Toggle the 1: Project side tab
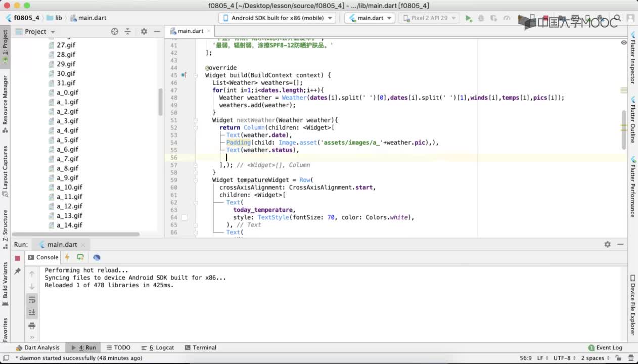638x364 pixels. click(x=5, y=47)
